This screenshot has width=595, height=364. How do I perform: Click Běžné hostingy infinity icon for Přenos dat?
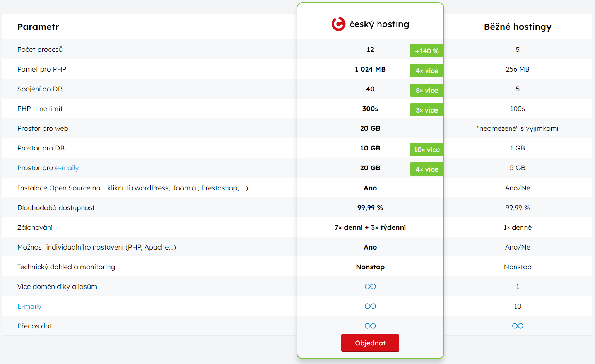[518, 326]
